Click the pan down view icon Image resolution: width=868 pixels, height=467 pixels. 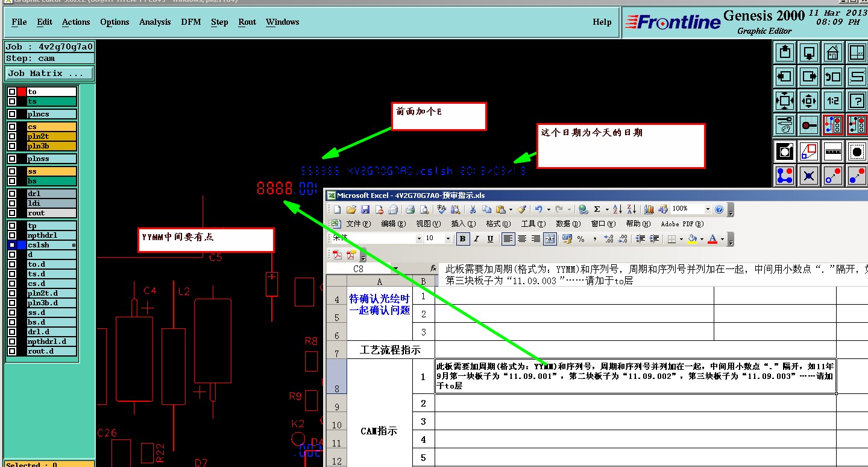pyautogui.click(x=809, y=52)
